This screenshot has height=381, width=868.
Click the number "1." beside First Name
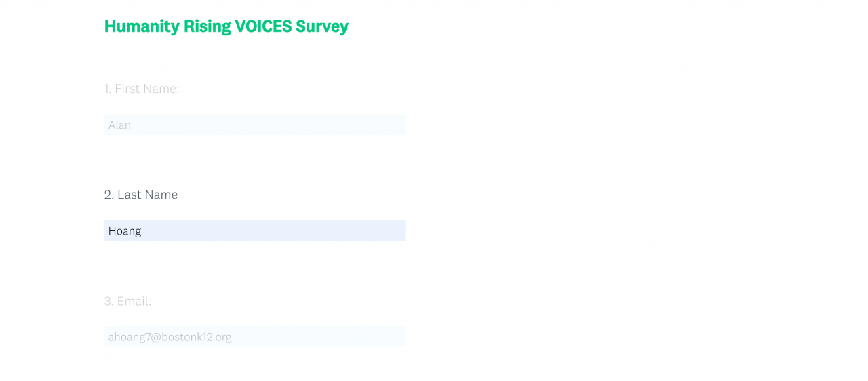pyautogui.click(x=107, y=89)
